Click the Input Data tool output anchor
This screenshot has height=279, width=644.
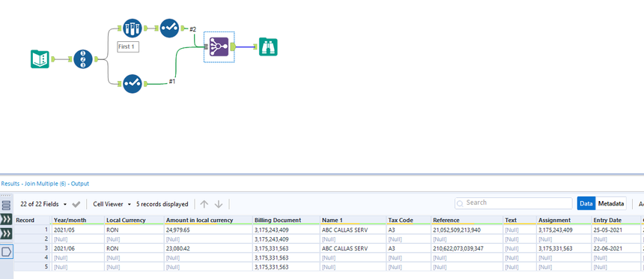click(53, 59)
